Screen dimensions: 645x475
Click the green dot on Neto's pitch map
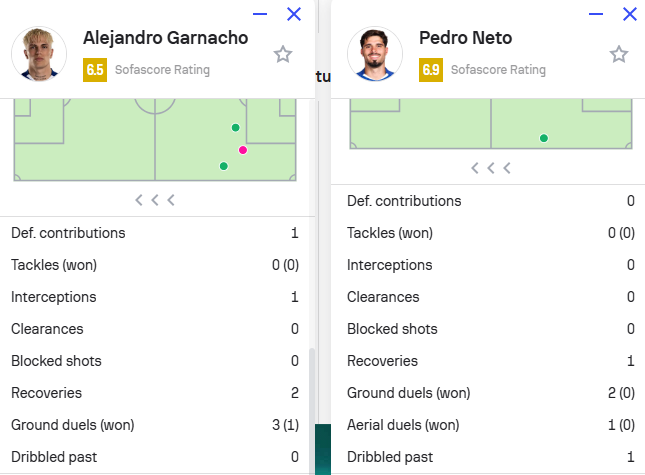544,138
